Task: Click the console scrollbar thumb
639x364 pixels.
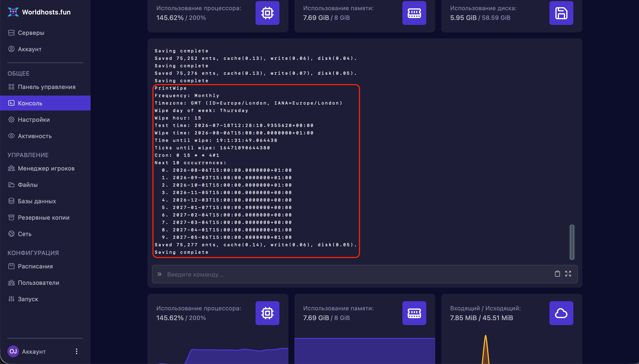Action: coord(572,242)
